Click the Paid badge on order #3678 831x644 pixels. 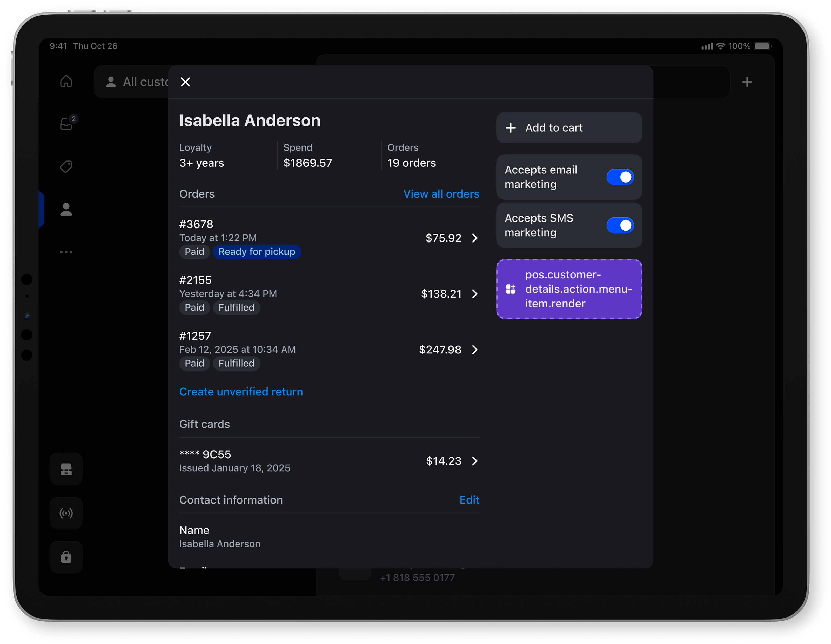(x=195, y=252)
